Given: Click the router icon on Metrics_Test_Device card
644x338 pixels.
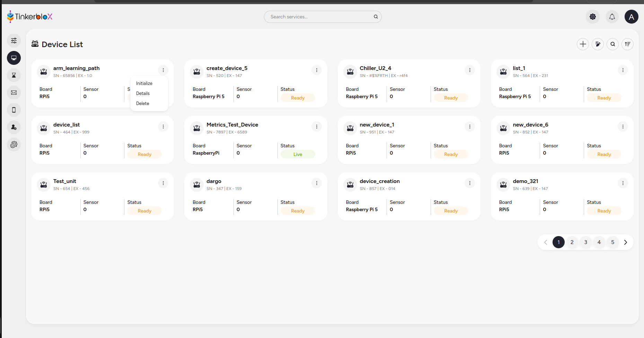Looking at the screenshot, I should (x=197, y=128).
